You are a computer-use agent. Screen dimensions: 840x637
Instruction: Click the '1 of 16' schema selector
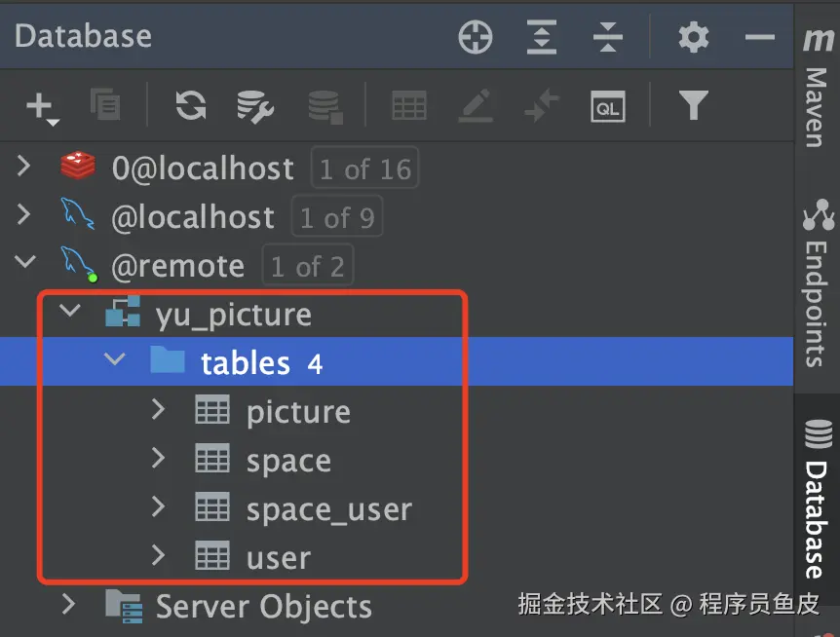point(364,169)
